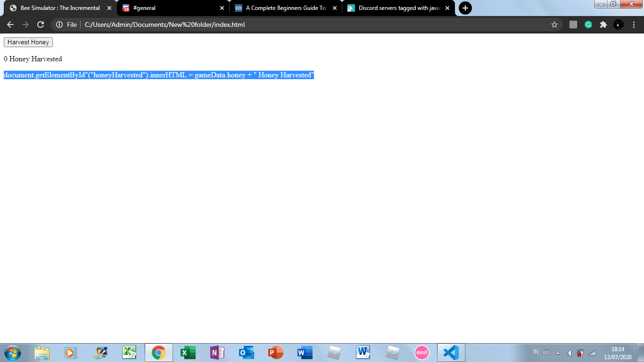Launch Outlook from the taskbar
Viewport: 644px width, 362px height.
click(246, 353)
